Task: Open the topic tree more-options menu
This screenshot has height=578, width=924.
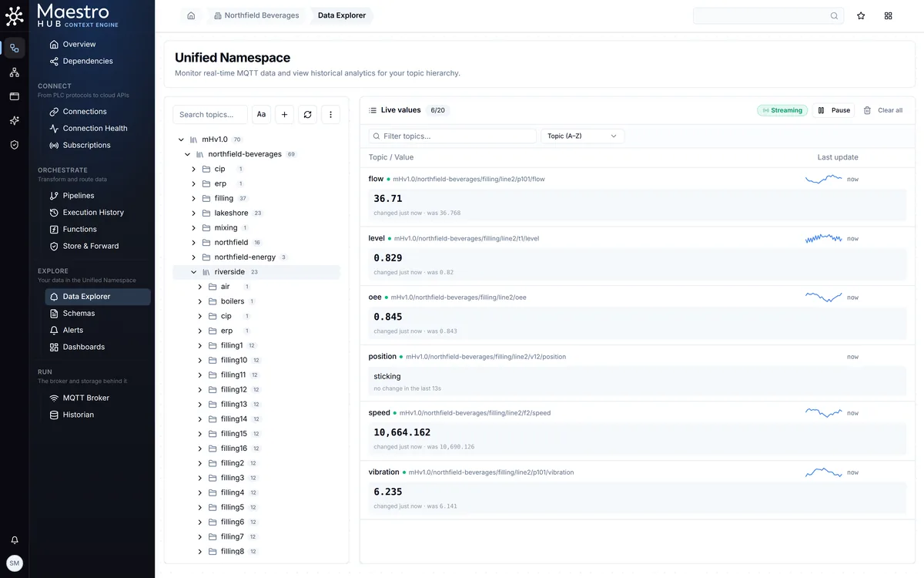Action: [330, 114]
